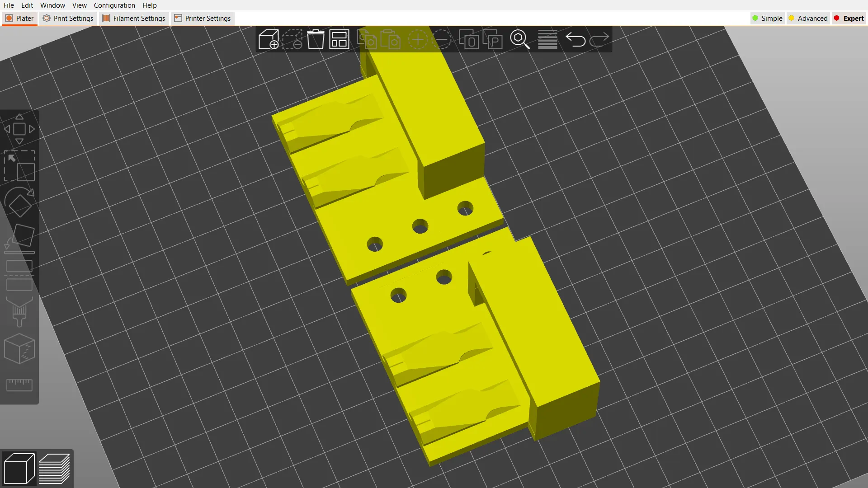Click the Undo arrow icon
Image resolution: width=868 pixels, height=488 pixels.
pos(576,40)
